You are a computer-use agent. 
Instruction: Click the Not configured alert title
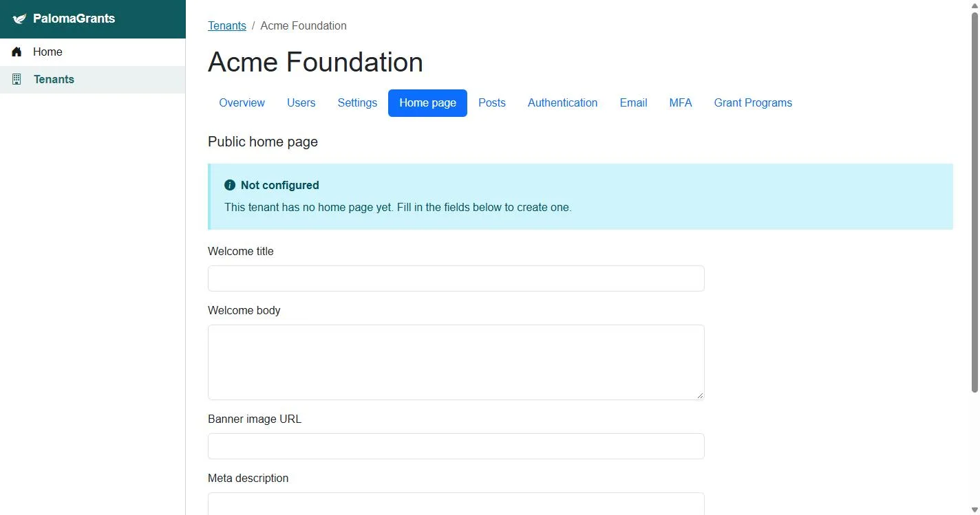pyautogui.click(x=280, y=185)
